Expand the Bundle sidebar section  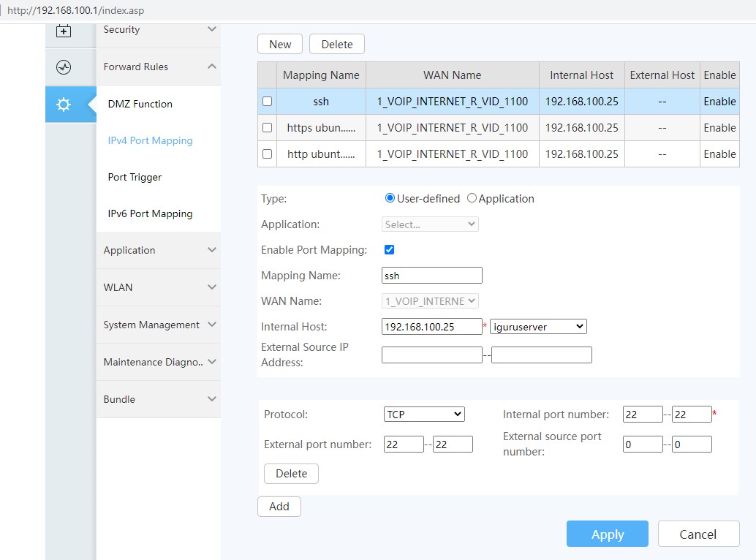(x=159, y=399)
